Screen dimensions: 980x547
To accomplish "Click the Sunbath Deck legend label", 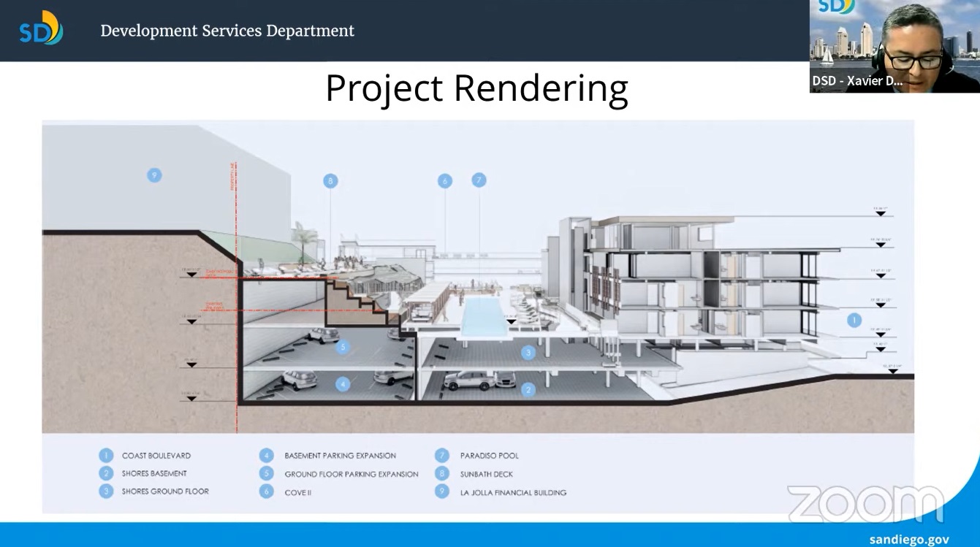I will (486, 474).
